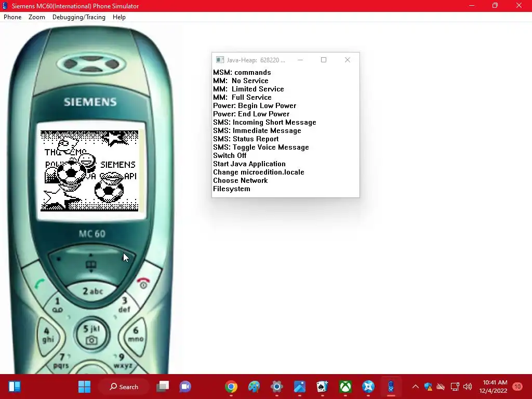Open Google Chrome from the taskbar
The height and width of the screenshot is (399, 532).
click(231, 387)
